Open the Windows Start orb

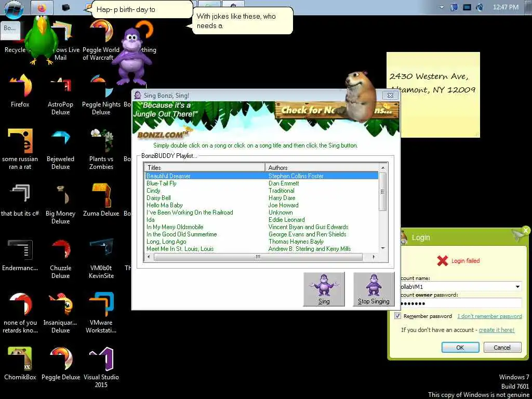tap(14, 8)
